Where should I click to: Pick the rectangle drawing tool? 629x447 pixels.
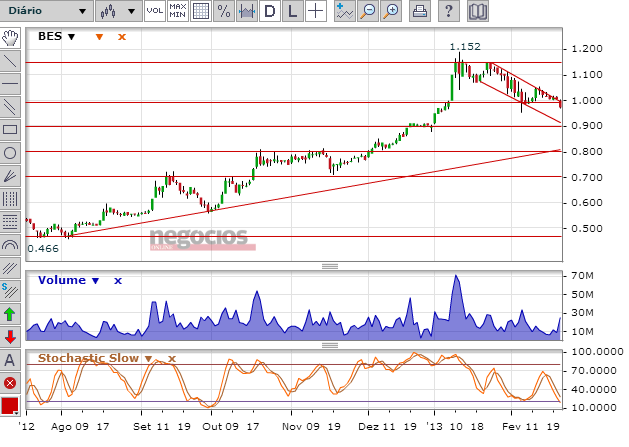pos(10,130)
